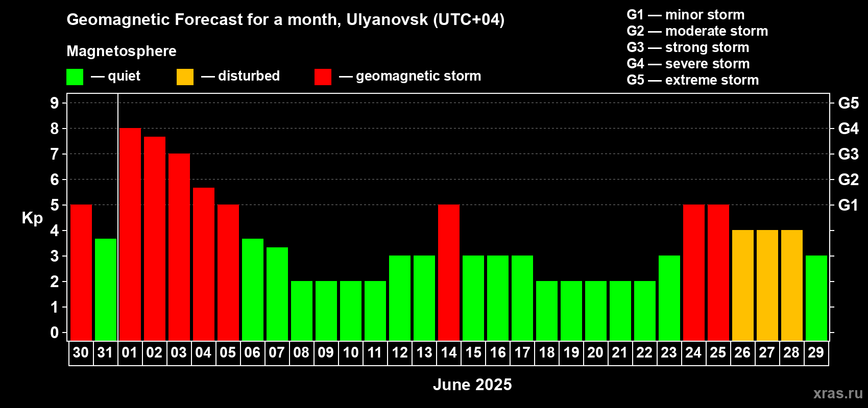Click date label 15 on the axis
The image size is (868, 408).
473,353
